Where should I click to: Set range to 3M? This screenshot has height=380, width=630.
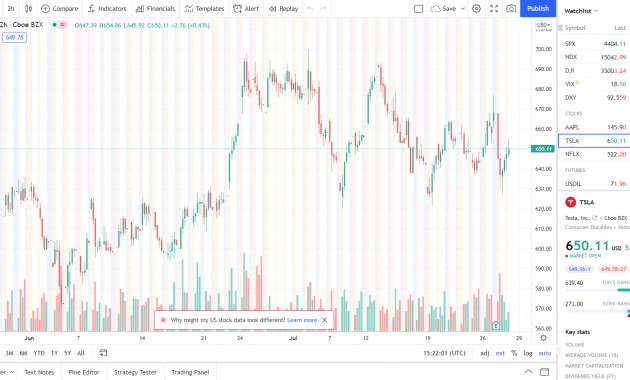(9, 353)
